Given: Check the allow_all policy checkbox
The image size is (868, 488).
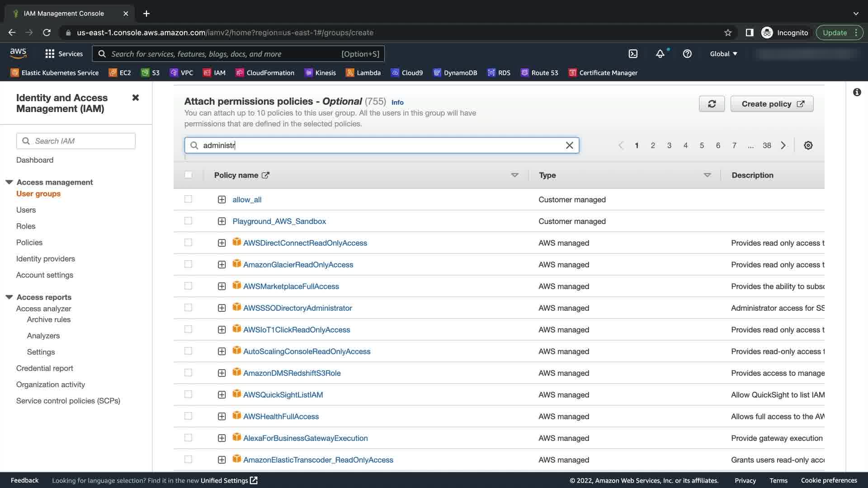Looking at the screenshot, I should [188, 199].
